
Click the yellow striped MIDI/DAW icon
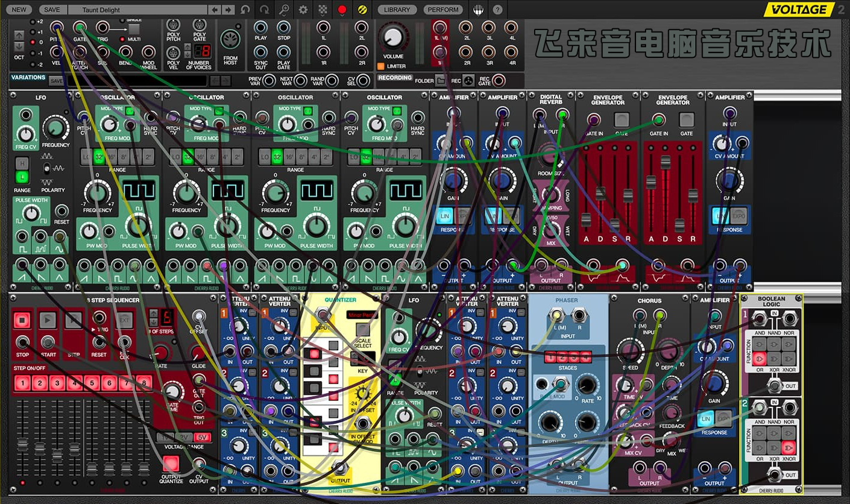pos(362,10)
